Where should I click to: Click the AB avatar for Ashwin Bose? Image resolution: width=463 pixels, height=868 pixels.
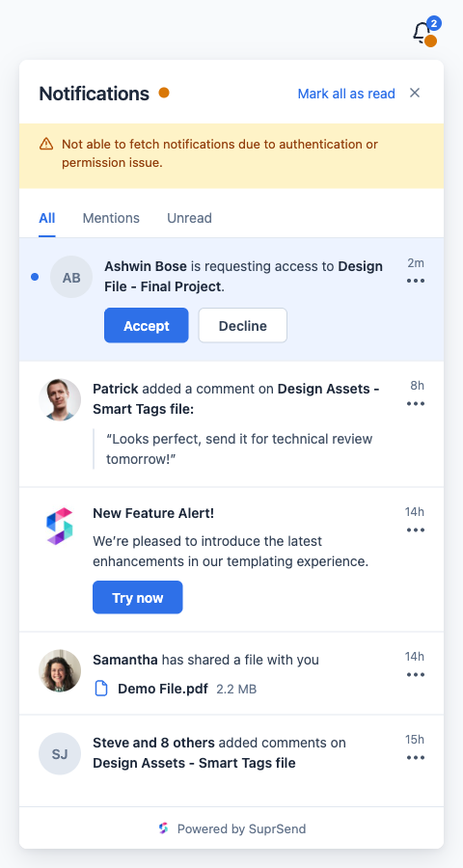(70, 278)
